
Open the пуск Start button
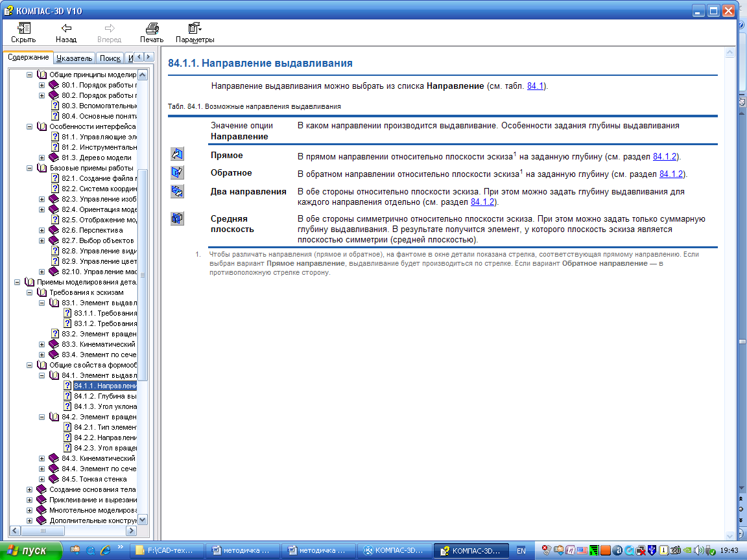[x=31, y=551]
